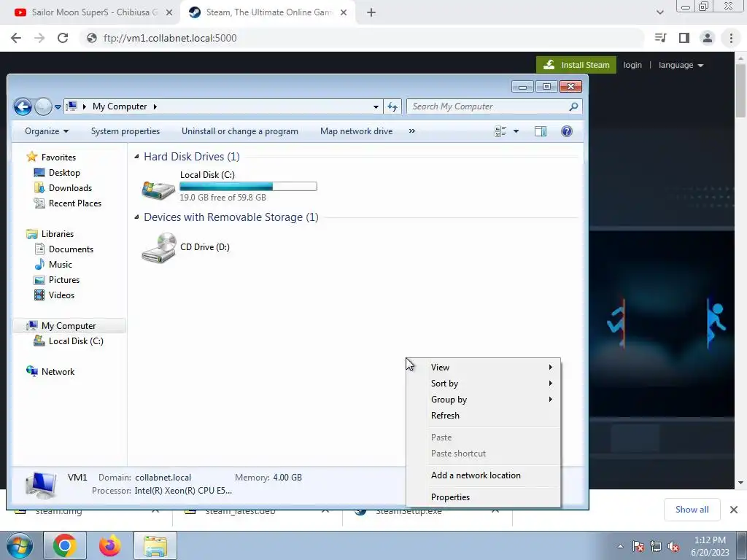Click Local Disk (C:) capacity bar

pyautogui.click(x=248, y=186)
